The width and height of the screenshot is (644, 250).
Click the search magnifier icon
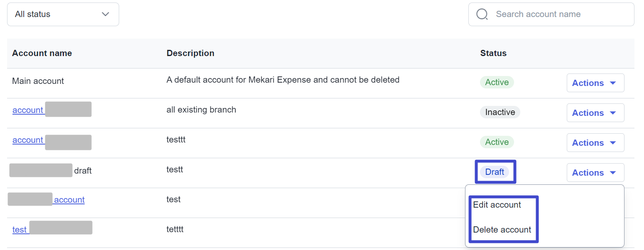pyautogui.click(x=482, y=15)
